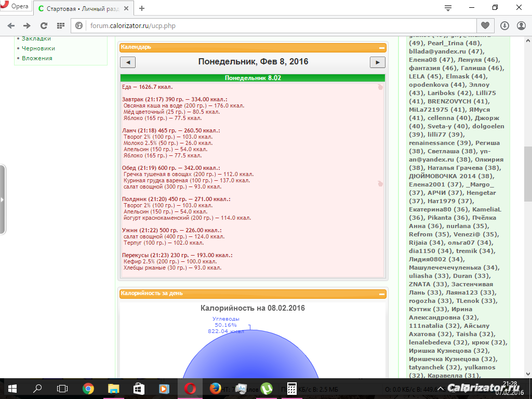532x399 pixels.
Task: Click the Овсяная каша на воде entry
Action: click(x=184, y=106)
